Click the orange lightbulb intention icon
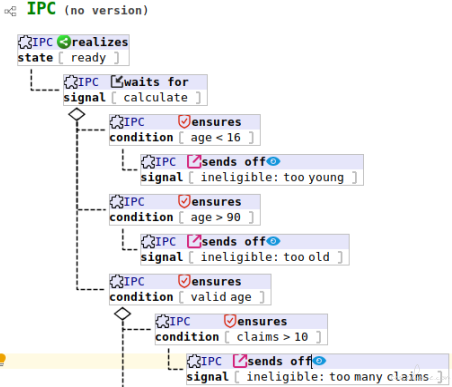 click(2, 360)
